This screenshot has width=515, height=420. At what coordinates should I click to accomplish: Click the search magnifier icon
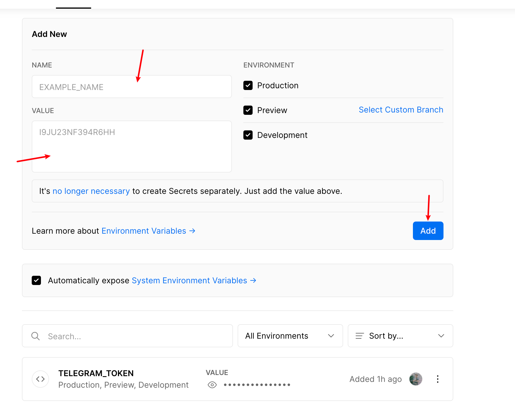coord(35,336)
